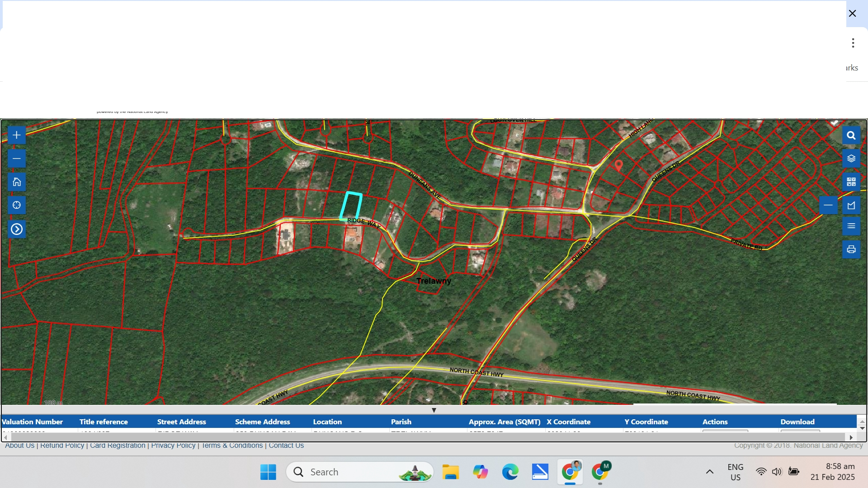Return map to home extent

(x=17, y=182)
